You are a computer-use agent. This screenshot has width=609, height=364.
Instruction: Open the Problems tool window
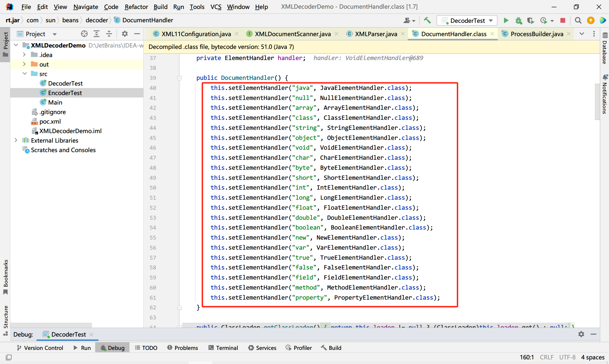click(x=183, y=348)
